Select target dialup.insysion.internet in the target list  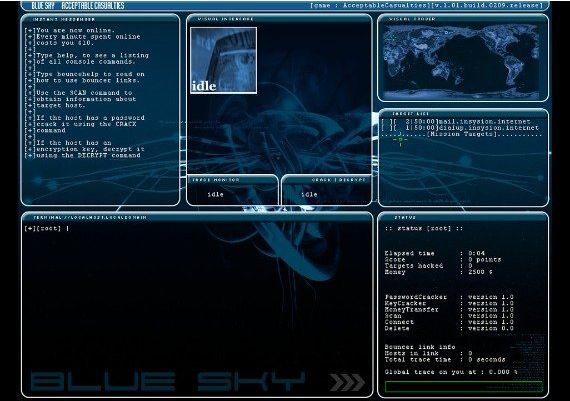[x=488, y=128]
